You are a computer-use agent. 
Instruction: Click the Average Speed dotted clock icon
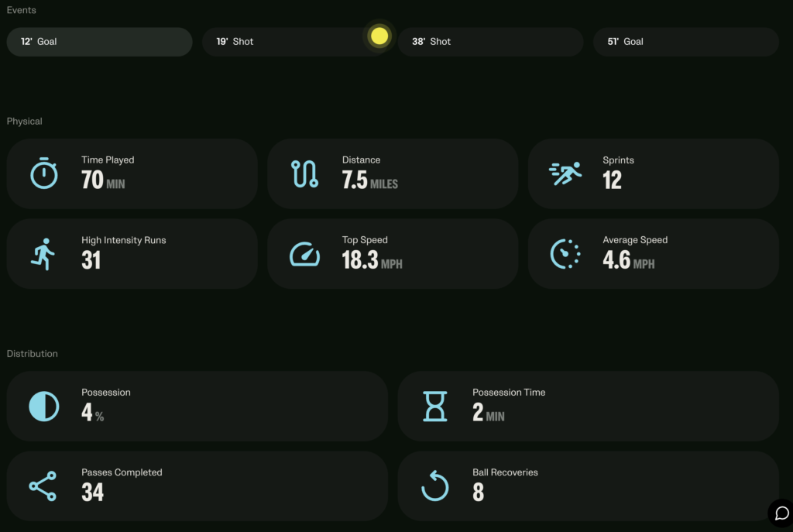click(x=565, y=254)
